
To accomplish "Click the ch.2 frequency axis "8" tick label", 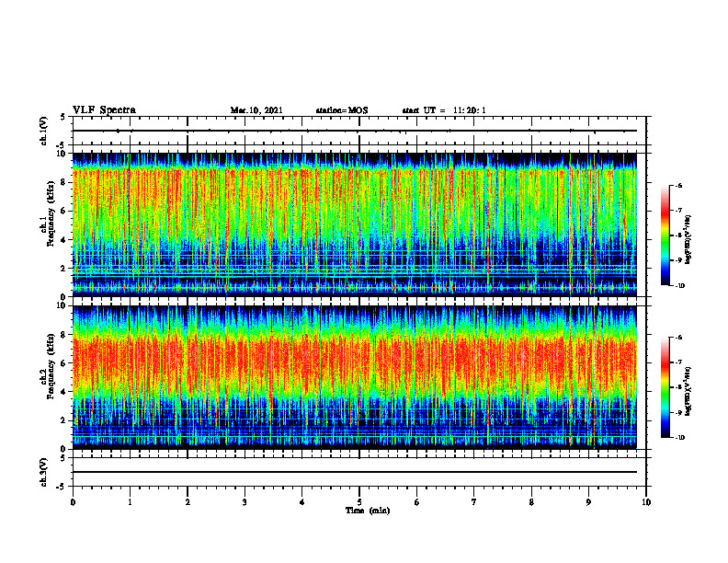I will pos(64,335).
